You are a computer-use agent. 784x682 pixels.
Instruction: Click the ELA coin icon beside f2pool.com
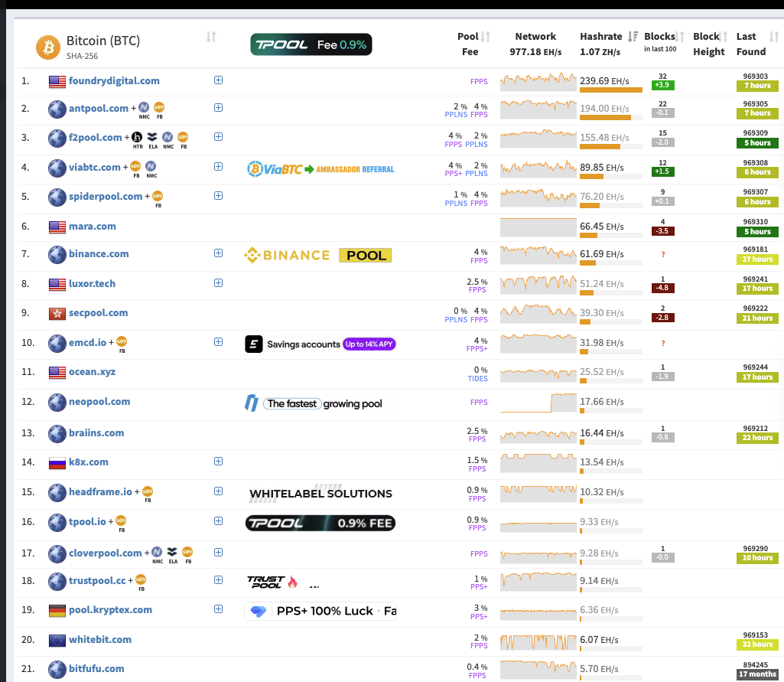point(152,137)
